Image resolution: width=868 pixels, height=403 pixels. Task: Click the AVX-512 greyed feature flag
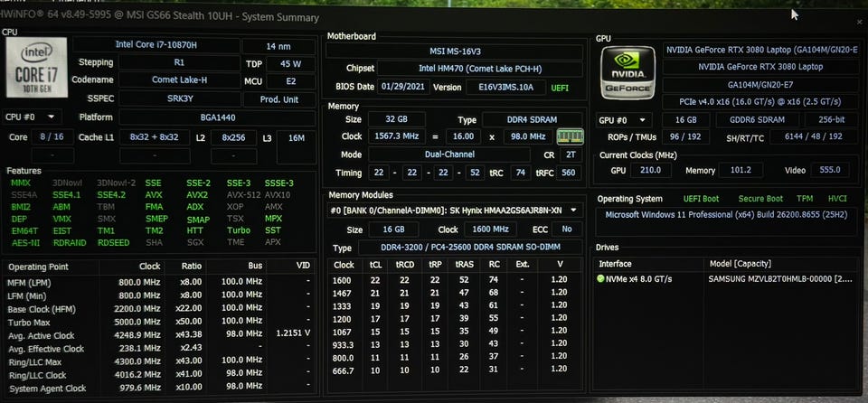(x=243, y=195)
